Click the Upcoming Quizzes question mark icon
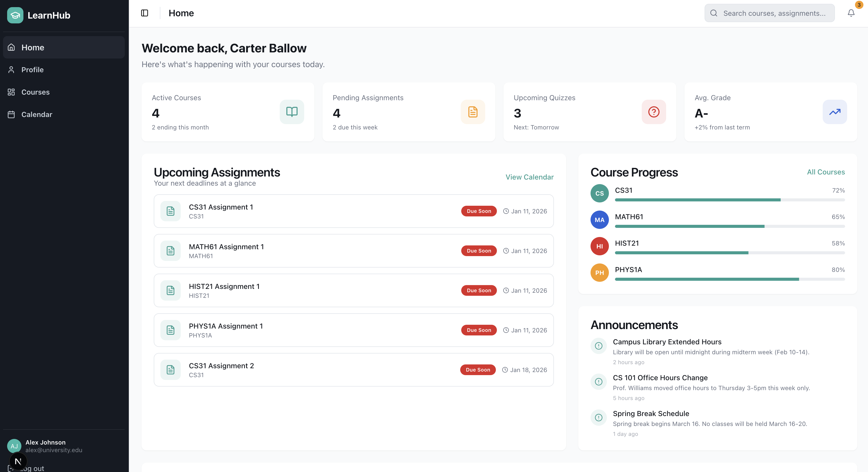The image size is (868, 472). [653, 112]
